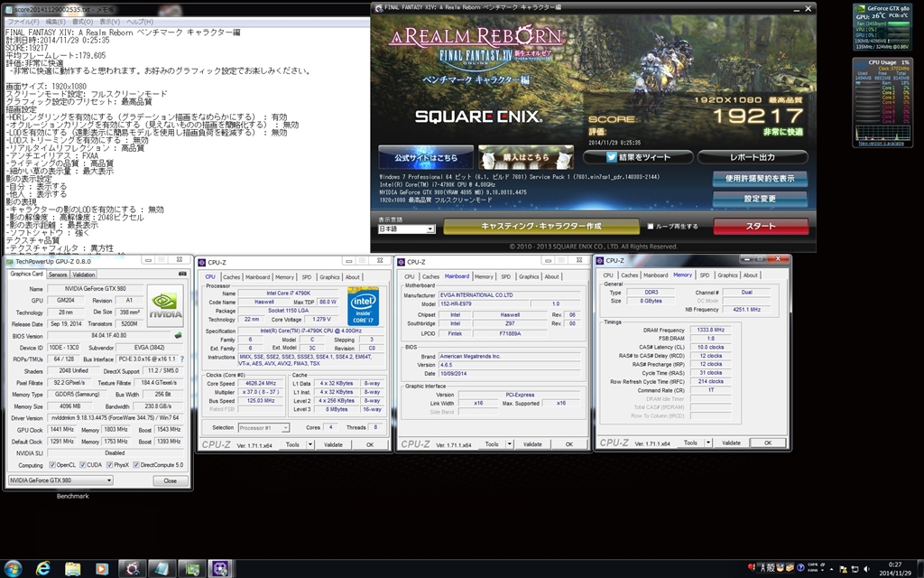Click the notepad taskbar icon beside the picture icon
Screen dimensions: 924x578
(x=162, y=569)
